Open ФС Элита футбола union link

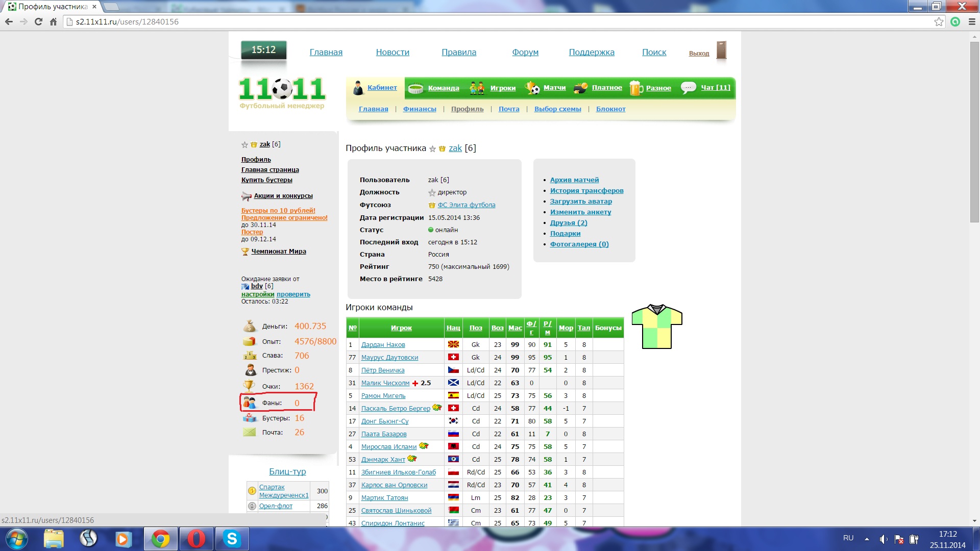pyautogui.click(x=466, y=205)
